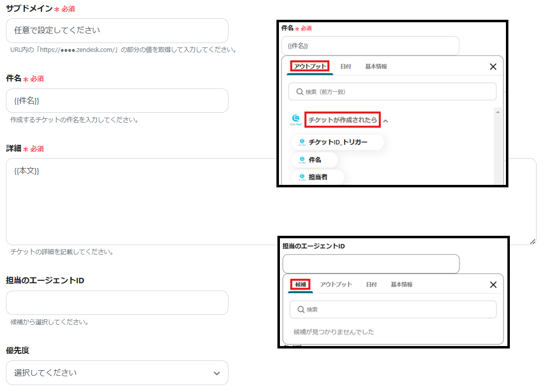Select the 日付 tab in 件名 popup

346,66
